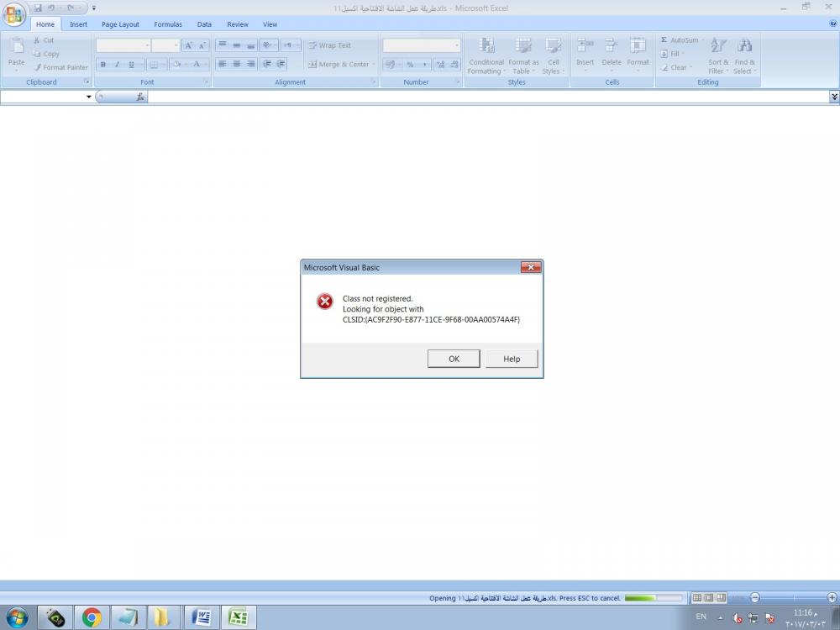Image resolution: width=840 pixels, height=630 pixels.
Task: Toggle Italic formatting
Action: pos(117,65)
